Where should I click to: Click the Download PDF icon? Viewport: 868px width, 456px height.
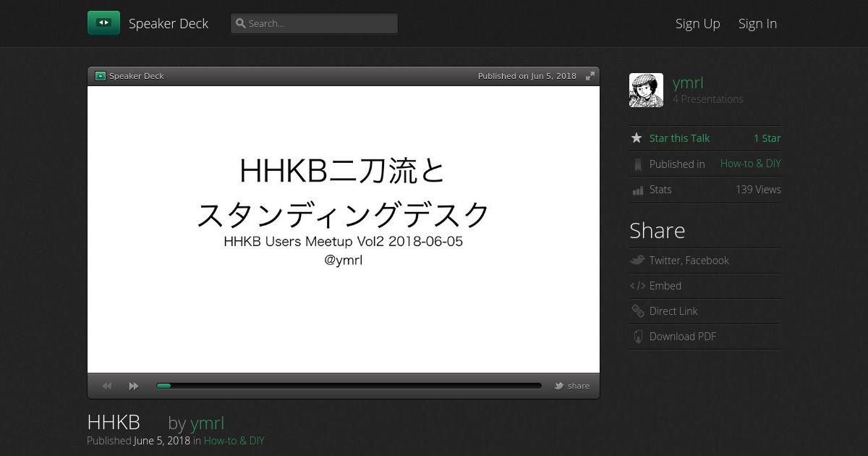coord(637,337)
